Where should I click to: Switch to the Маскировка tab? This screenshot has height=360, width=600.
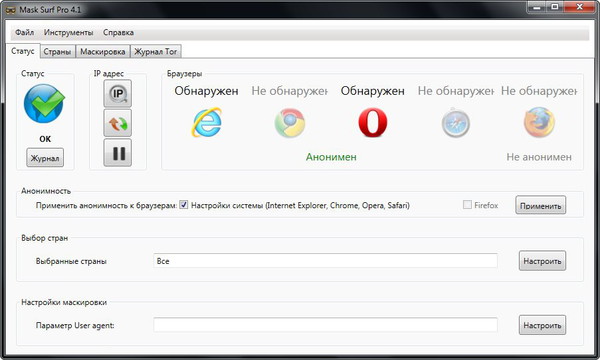[103, 52]
